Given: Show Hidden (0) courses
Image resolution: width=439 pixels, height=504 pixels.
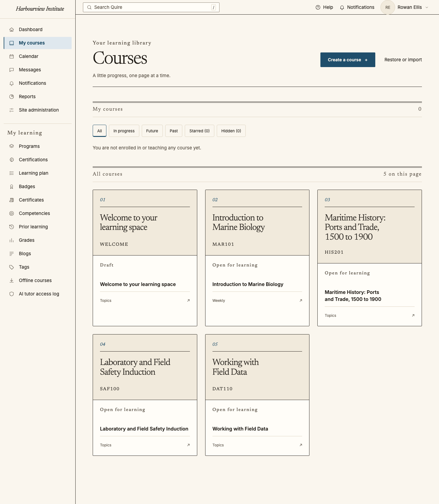Looking at the screenshot, I should [x=231, y=131].
